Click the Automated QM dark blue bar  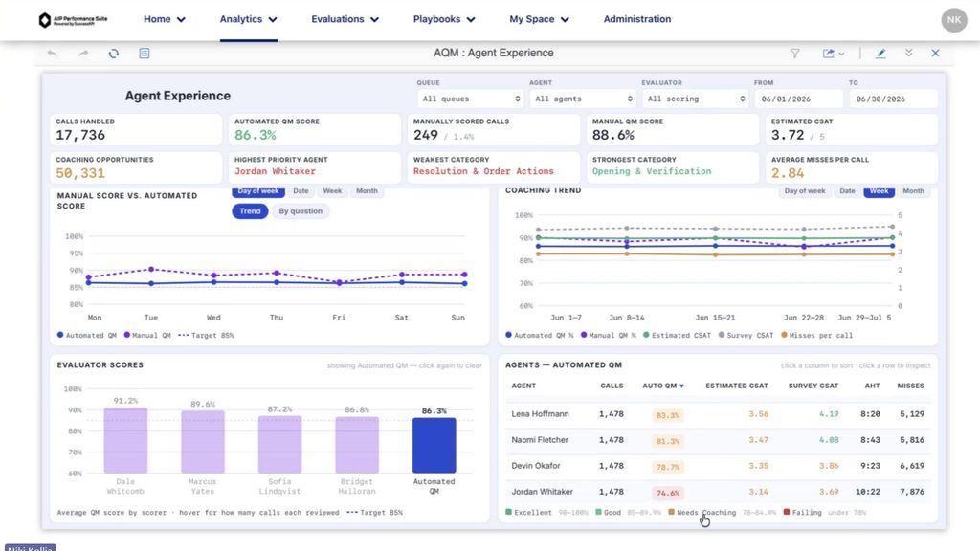[x=434, y=446]
